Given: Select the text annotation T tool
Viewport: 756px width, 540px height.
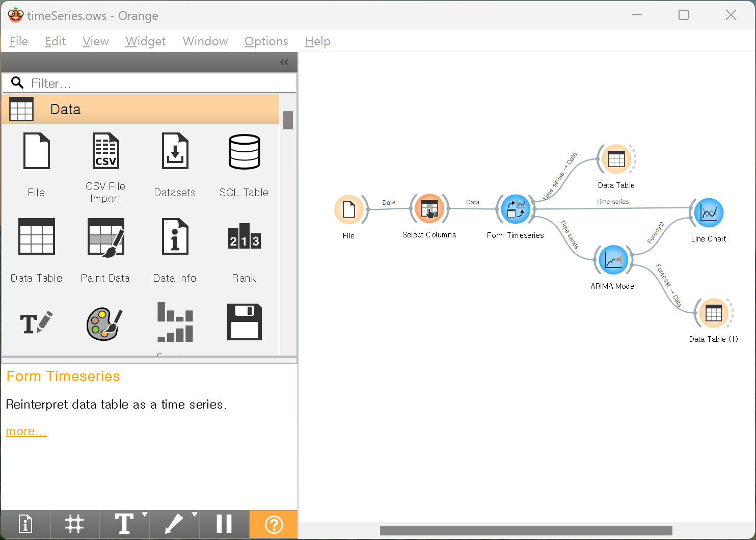Looking at the screenshot, I should tap(124, 524).
